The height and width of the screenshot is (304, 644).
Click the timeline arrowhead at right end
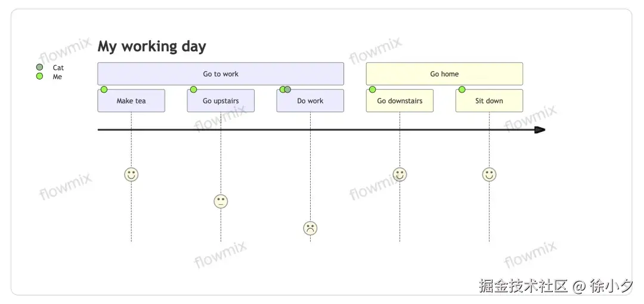[x=540, y=130]
